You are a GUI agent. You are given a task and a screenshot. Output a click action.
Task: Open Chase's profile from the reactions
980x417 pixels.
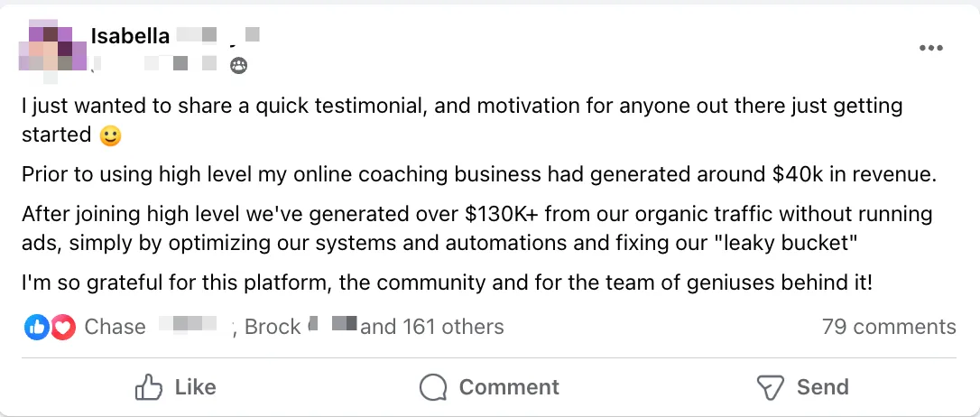(x=115, y=327)
